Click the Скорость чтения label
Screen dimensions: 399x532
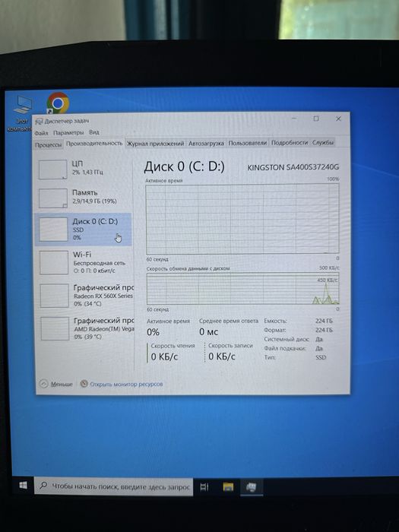(x=173, y=346)
